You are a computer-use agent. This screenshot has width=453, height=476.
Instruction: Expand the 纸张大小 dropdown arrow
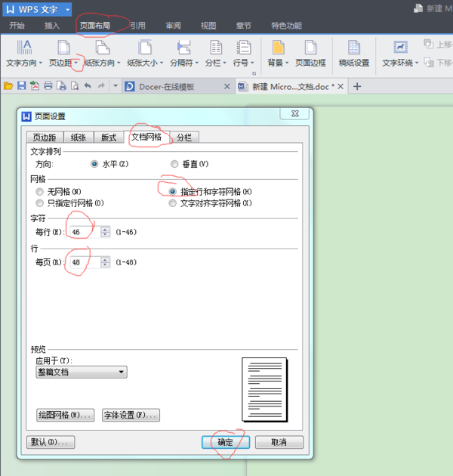162,63
